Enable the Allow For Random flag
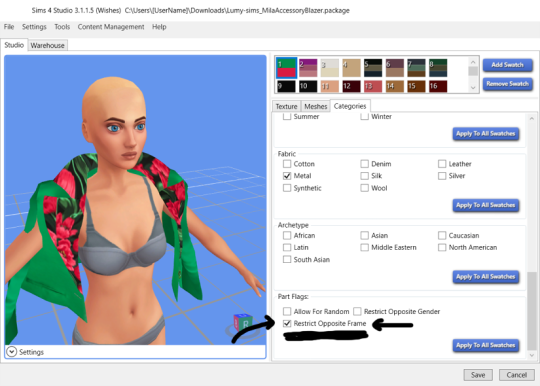The height and width of the screenshot is (386, 540). tap(287, 311)
